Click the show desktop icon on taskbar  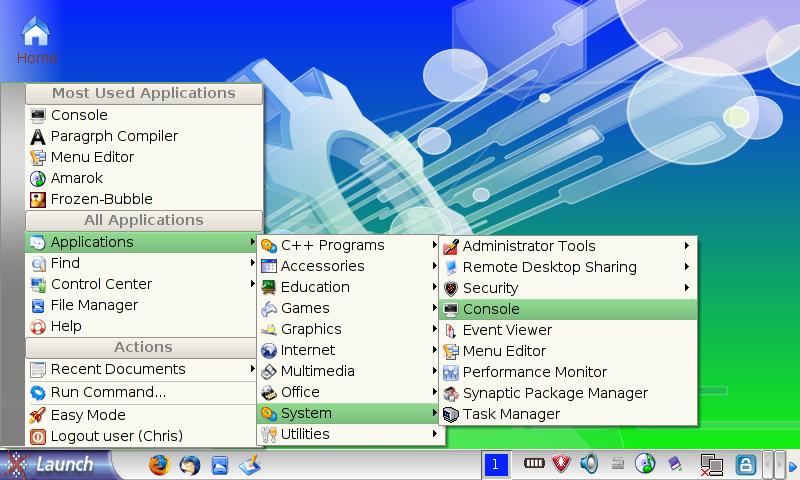(250, 465)
